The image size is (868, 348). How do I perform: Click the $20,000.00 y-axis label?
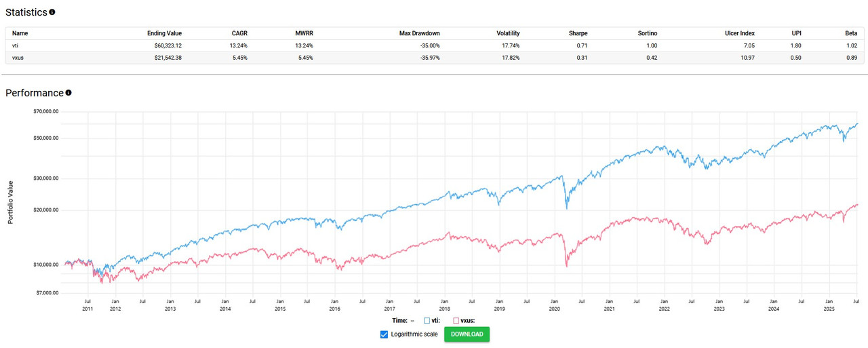(x=46, y=210)
